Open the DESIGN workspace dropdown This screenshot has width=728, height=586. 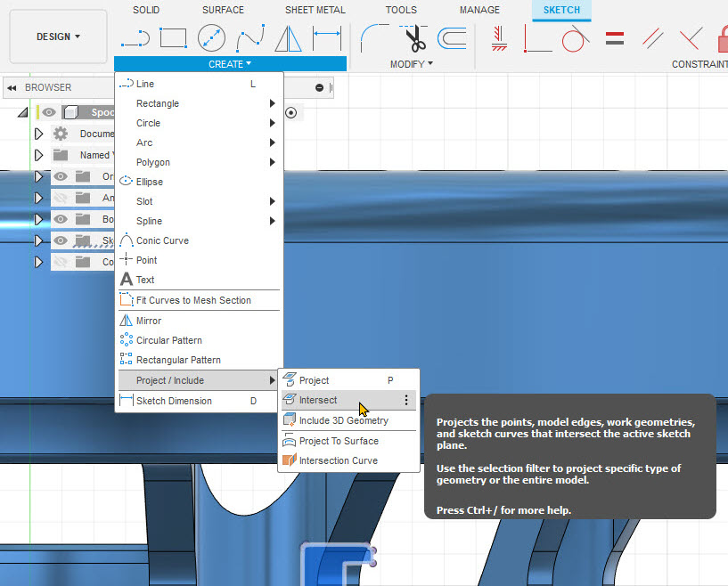(x=57, y=37)
